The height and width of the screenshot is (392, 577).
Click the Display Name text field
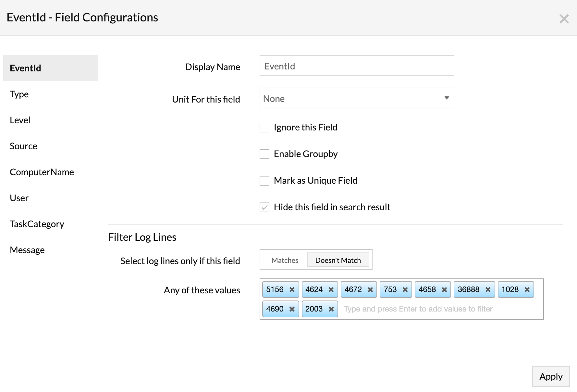[356, 66]
